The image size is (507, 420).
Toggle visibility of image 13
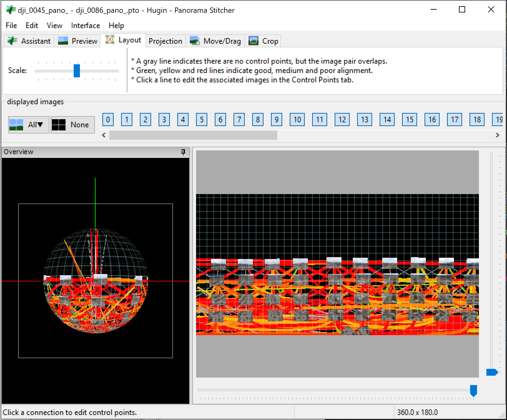(364, 120)
